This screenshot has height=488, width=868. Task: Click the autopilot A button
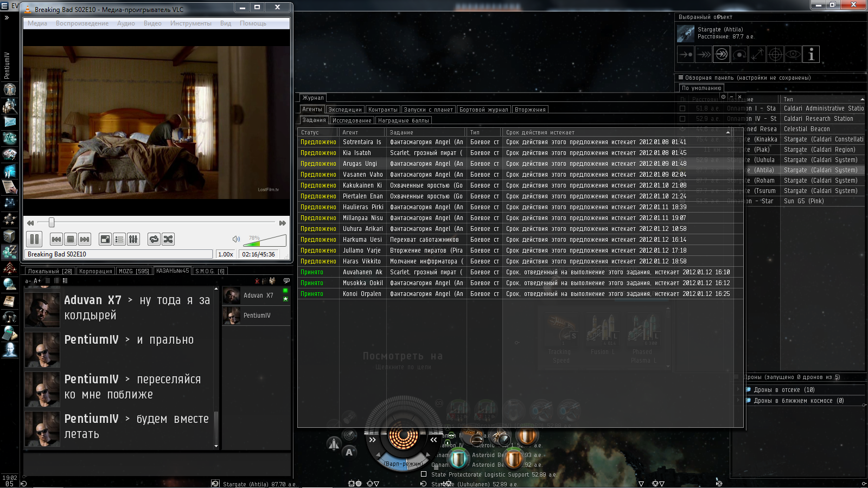click(x=349, y=452)
